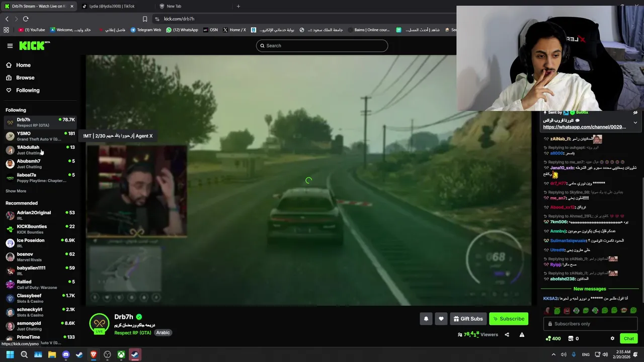
Task: Open the YouTube bookmark
Action: (x=32, y=30)
